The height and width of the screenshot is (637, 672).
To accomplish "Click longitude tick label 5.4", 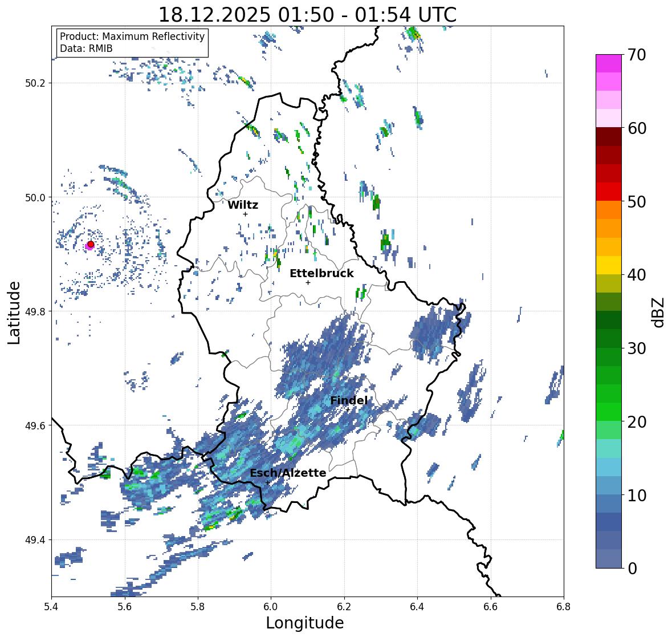I will (51, 606).
